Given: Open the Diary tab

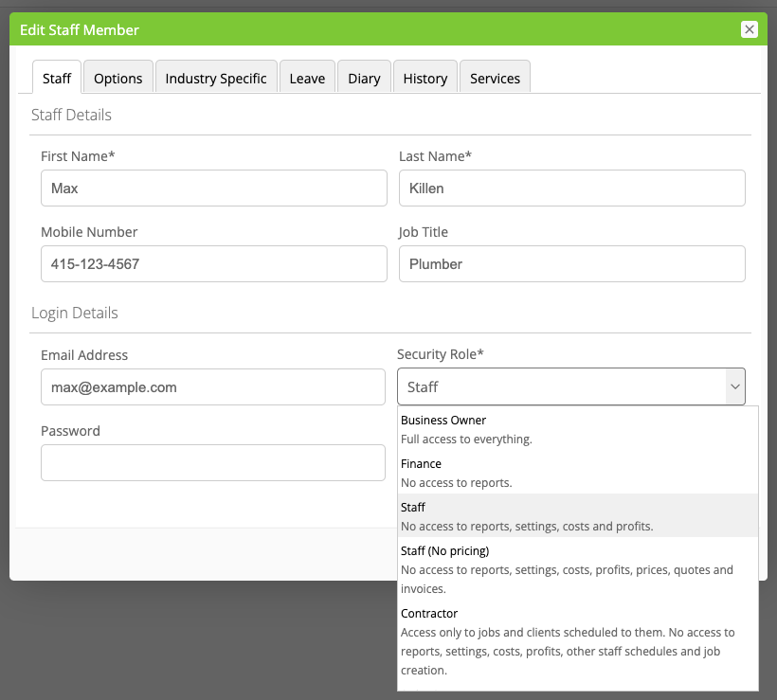Looking at the screenshot, I should point(364,78).
